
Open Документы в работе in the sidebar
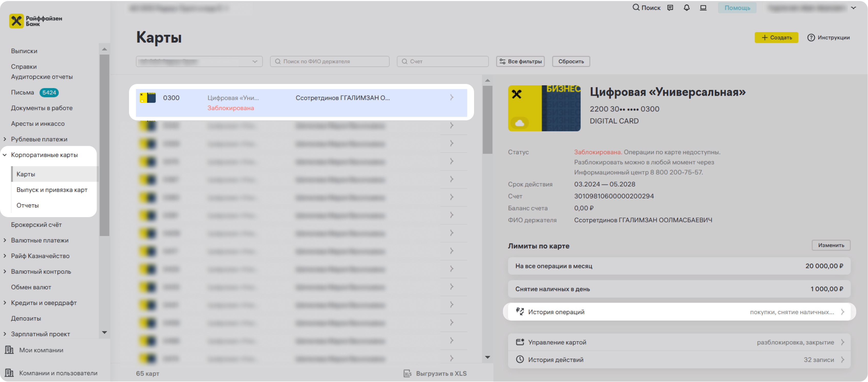(x=42, y=108)
